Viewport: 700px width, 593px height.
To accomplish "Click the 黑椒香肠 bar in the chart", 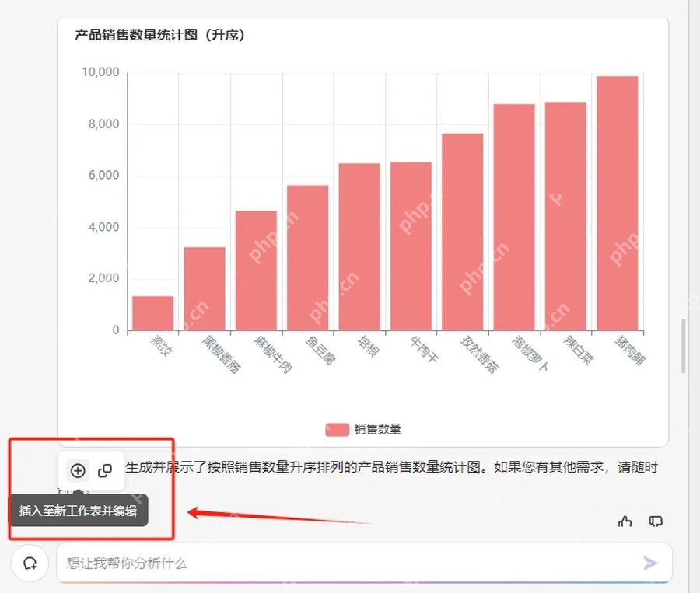I will coord(205,288).
